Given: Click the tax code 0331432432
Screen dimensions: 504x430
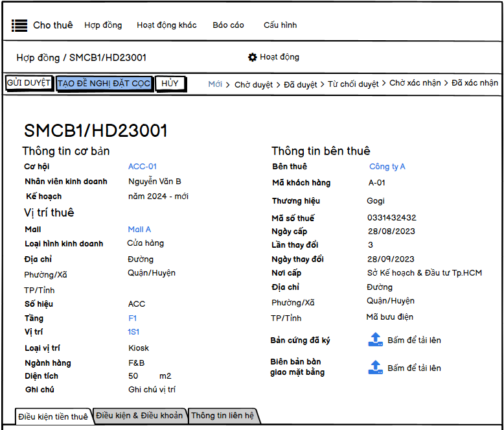Looking at the screenshot, I should tap(391, 218).
